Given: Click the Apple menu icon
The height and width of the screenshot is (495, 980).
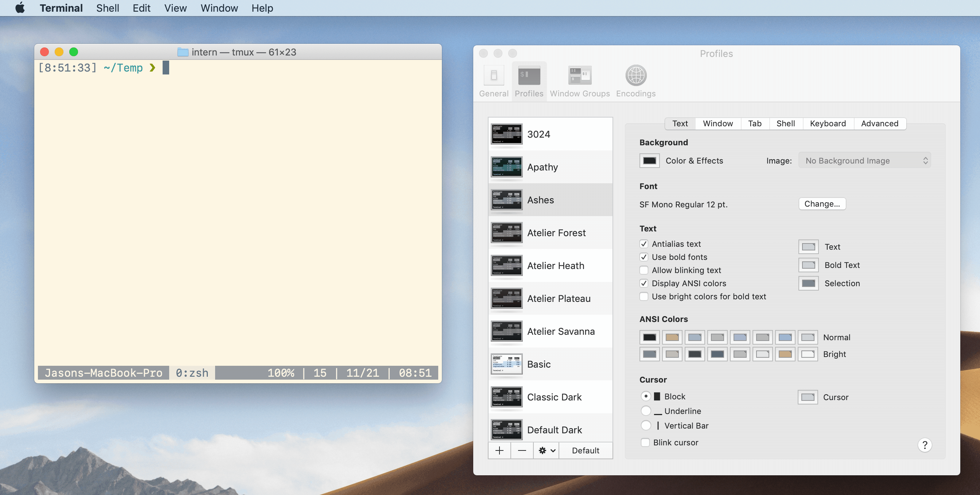Looking at the screenshot, I should click(x=20, y=8).
